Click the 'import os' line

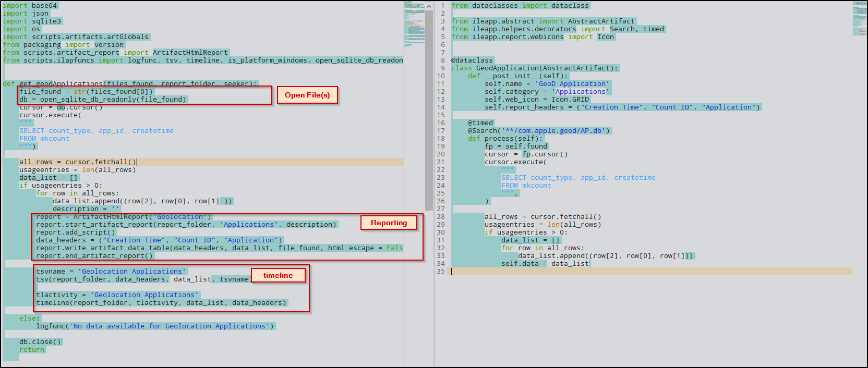(x=21, y=29)
